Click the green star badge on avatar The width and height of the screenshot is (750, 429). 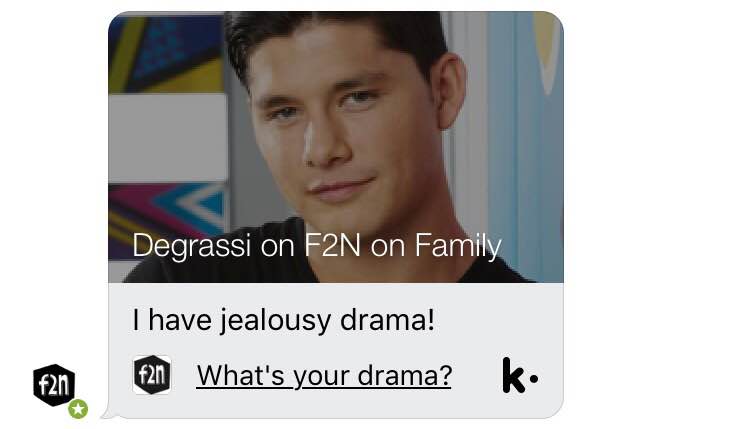coord(78,409)
